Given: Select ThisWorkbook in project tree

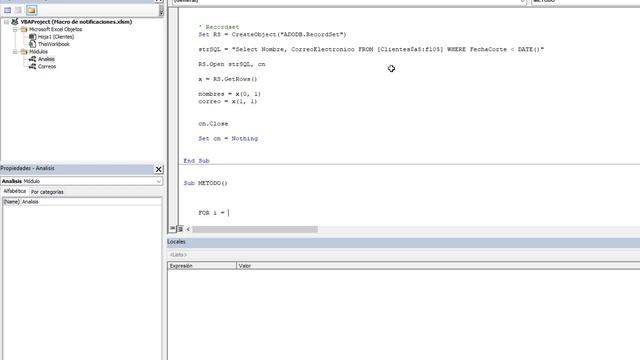Looking at the screenshot, I should pos(53,44).
